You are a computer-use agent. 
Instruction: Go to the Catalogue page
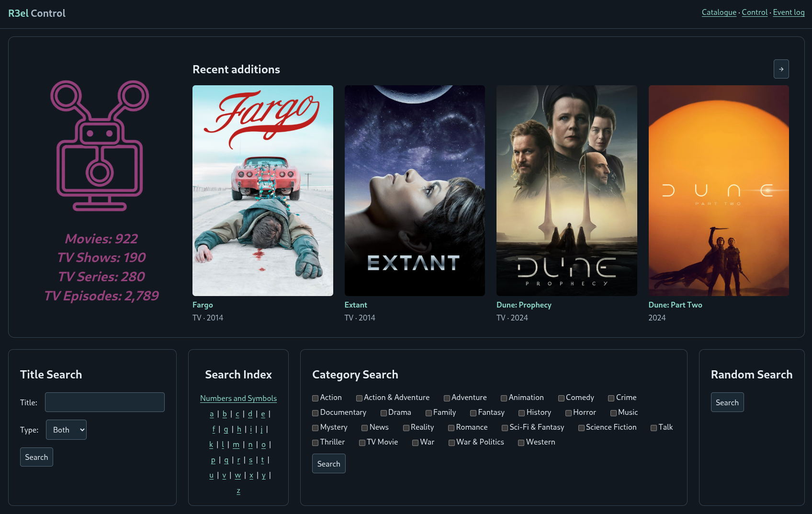coord(719,12)
